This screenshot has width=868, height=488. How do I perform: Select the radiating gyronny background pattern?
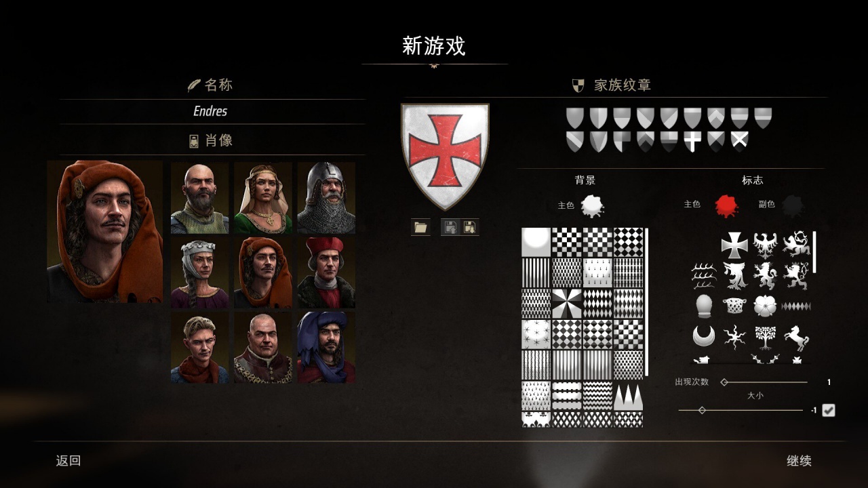[567, 304]
